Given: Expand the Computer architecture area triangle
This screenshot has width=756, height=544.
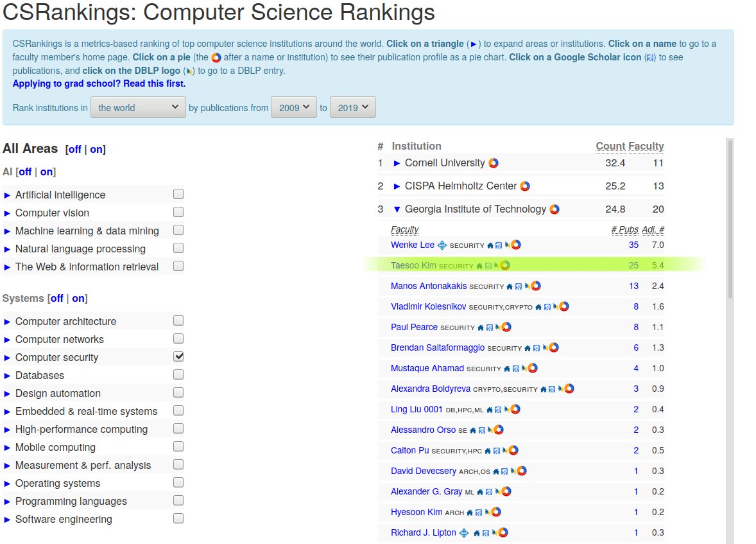Looking at the screenshot, I should click(7, 322).
